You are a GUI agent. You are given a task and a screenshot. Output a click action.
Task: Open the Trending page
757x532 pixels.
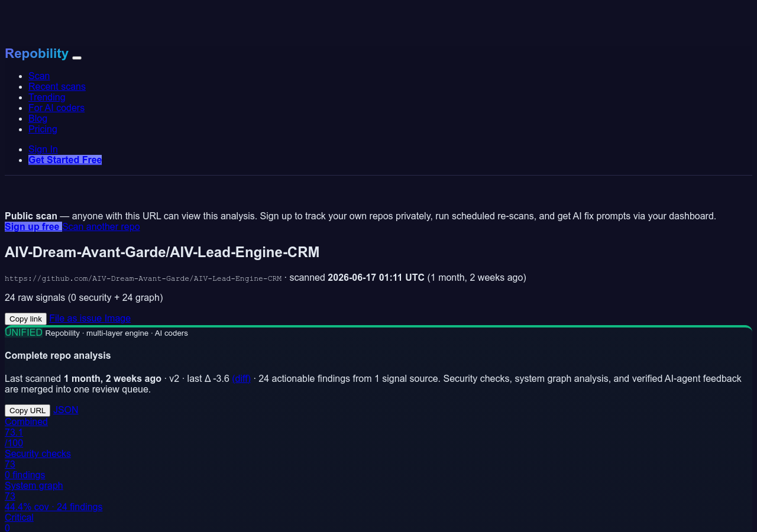[47, 97]
